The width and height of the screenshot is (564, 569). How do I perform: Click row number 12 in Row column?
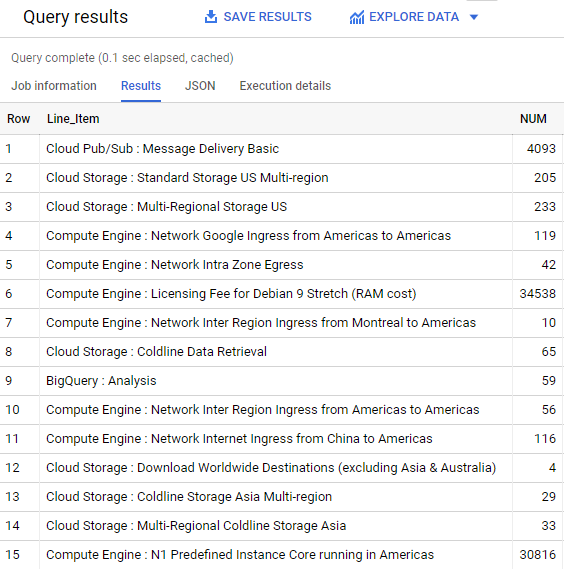12,468
